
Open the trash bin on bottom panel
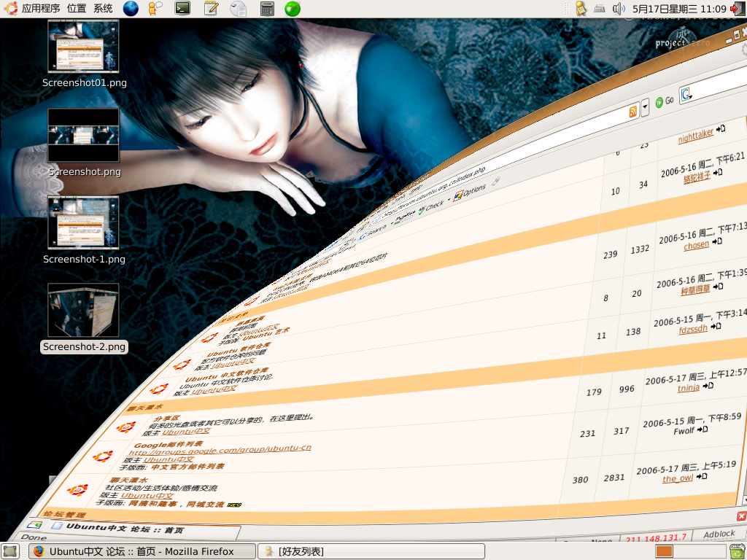point(738,551)
